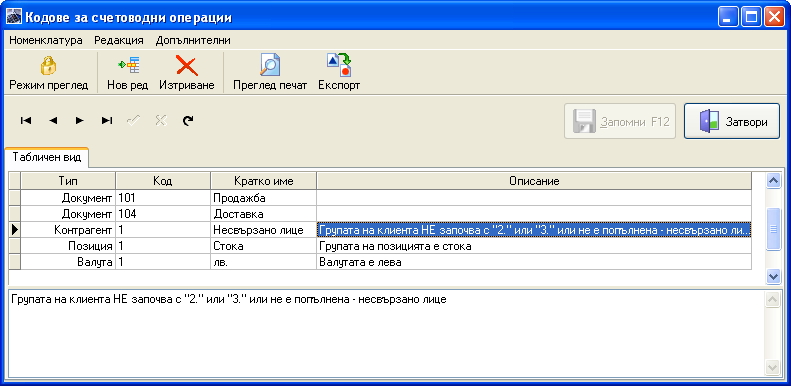This screenshot has height=386, width=791.
Task: Click the memo scrollbar down arrow
Action: click(773, 368)
